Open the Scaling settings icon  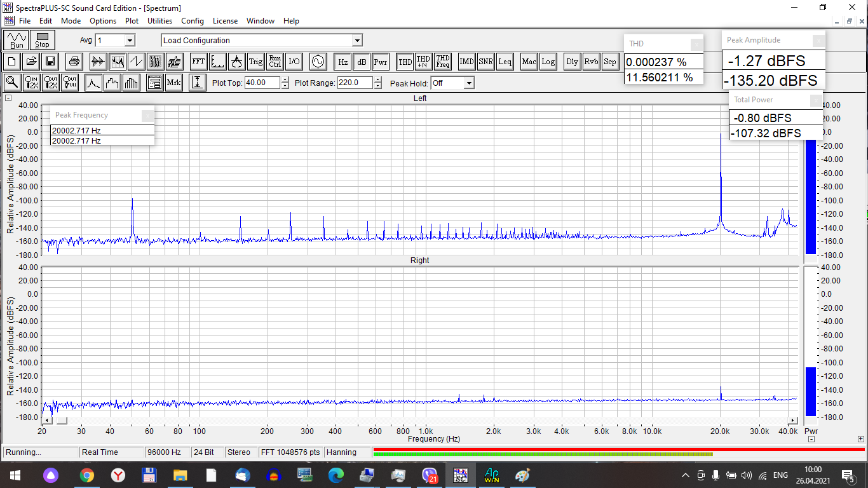(217, 62)
